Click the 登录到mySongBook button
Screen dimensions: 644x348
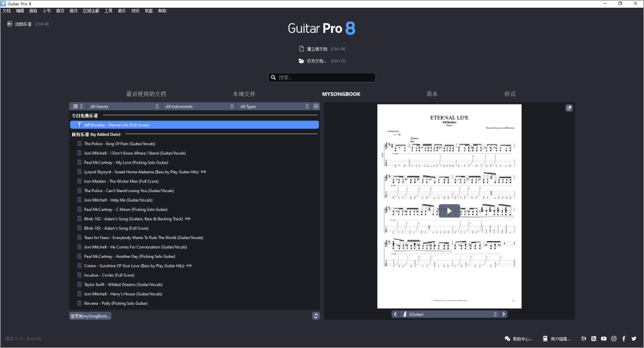click(x=90, y=316)
